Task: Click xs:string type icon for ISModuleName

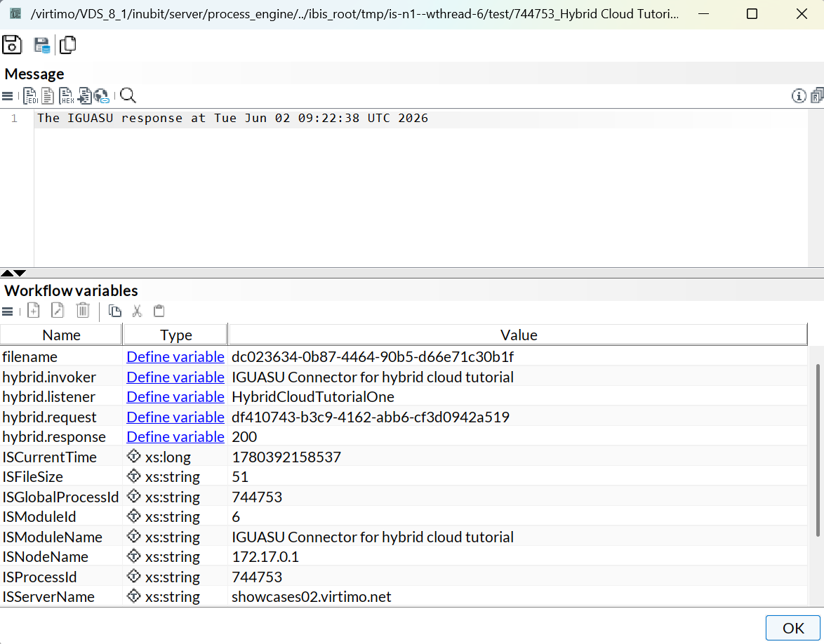Action: click(134, 536)
